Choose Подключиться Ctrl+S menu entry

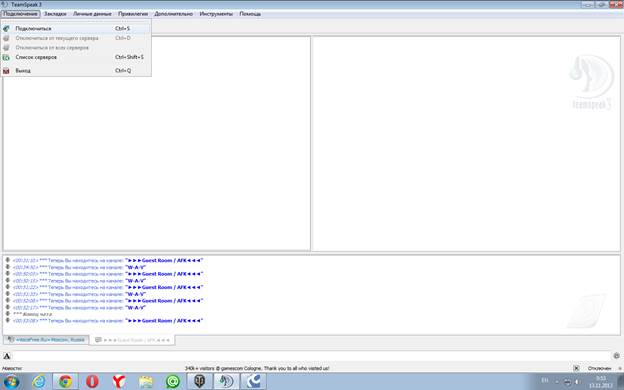[76, 29]
